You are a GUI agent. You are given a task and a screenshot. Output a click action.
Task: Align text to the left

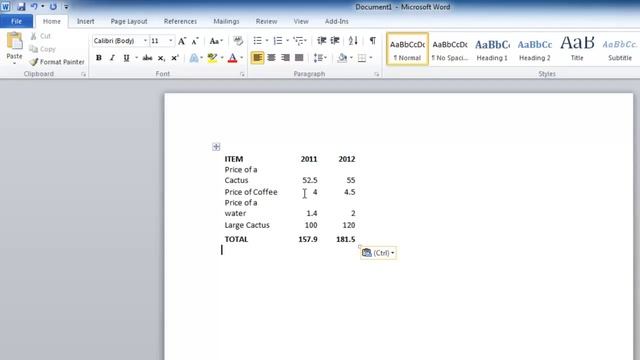tap(258, 58)
